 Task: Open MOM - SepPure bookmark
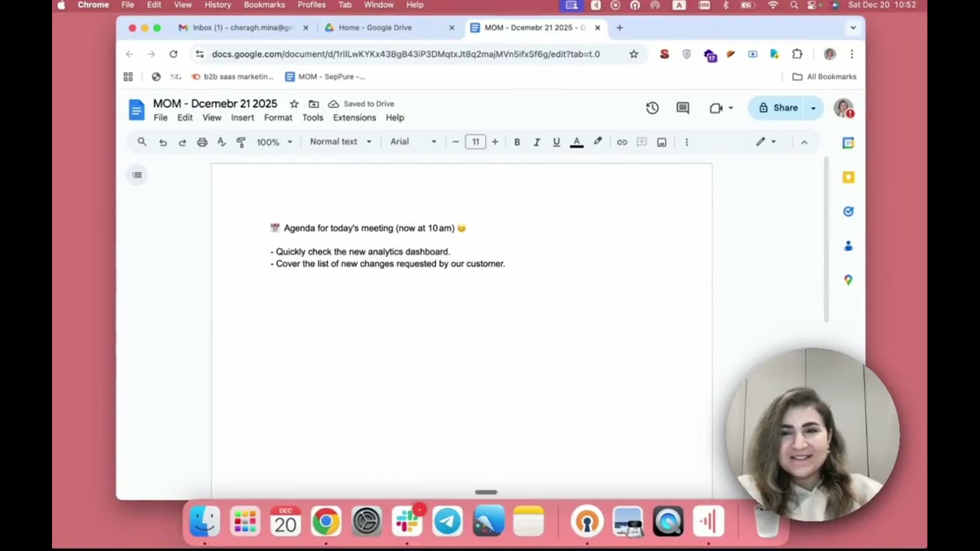pyautogui.click(x=325, y=77)
